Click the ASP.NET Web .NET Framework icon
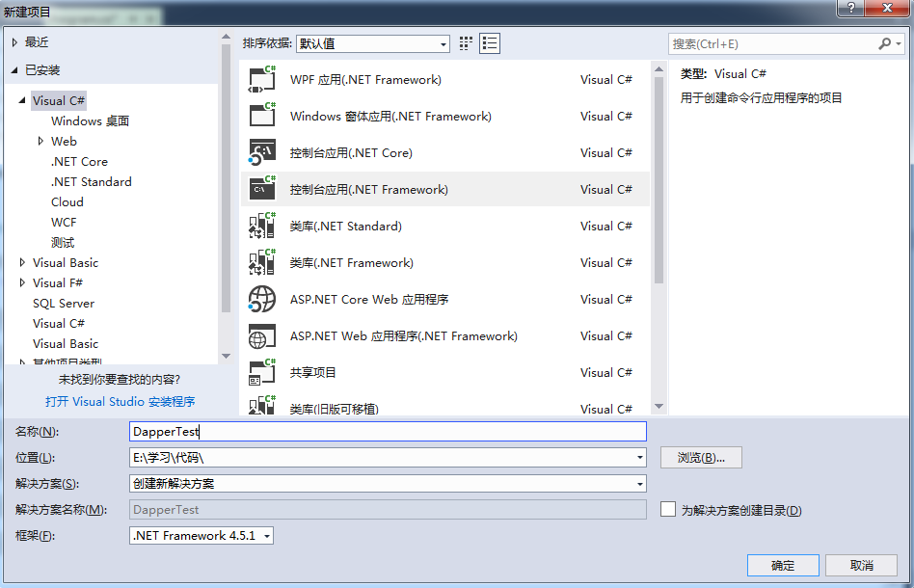Screen dimensions: 914x588 click(x=261, y=335)
